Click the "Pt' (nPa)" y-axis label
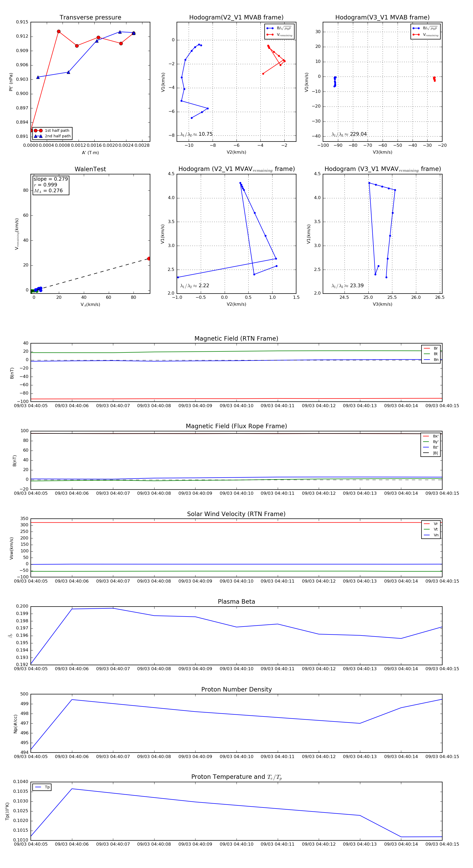 [x=11, y=82]
